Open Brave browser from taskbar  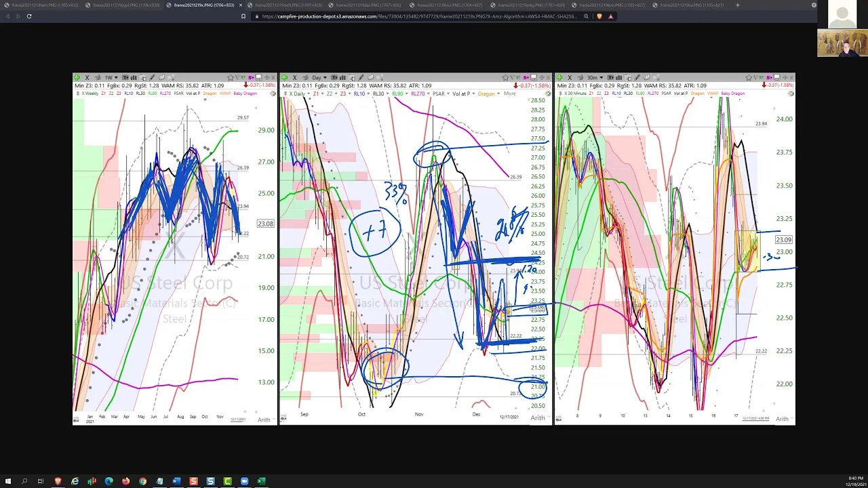[58, 481]
